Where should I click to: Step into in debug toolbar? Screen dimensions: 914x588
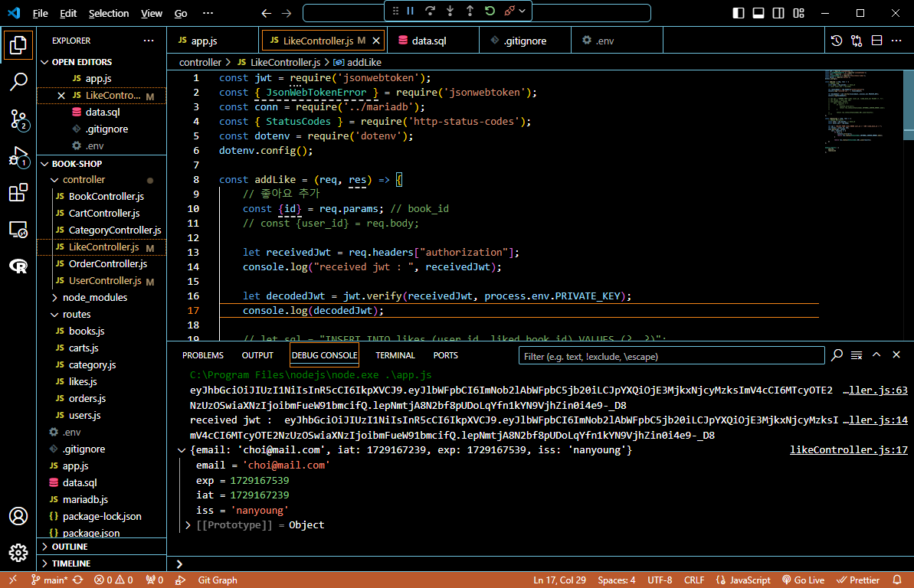(450, 11)
